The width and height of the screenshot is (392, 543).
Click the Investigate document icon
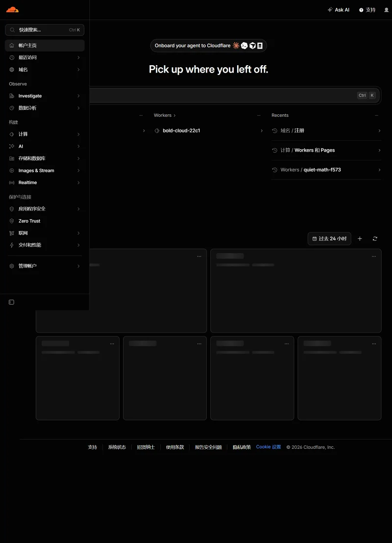pos(12,96)
